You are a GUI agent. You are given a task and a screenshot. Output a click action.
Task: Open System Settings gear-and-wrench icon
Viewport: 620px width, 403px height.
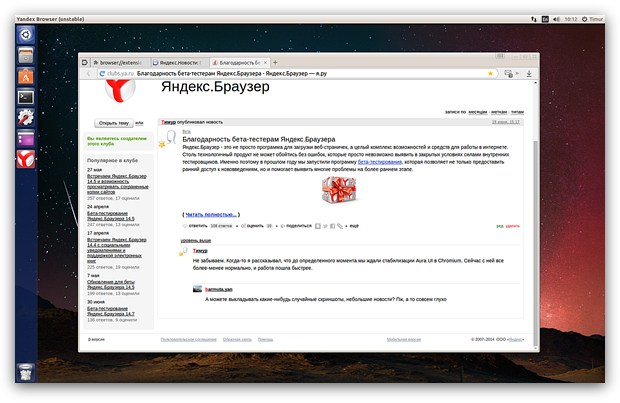point(26,117)
